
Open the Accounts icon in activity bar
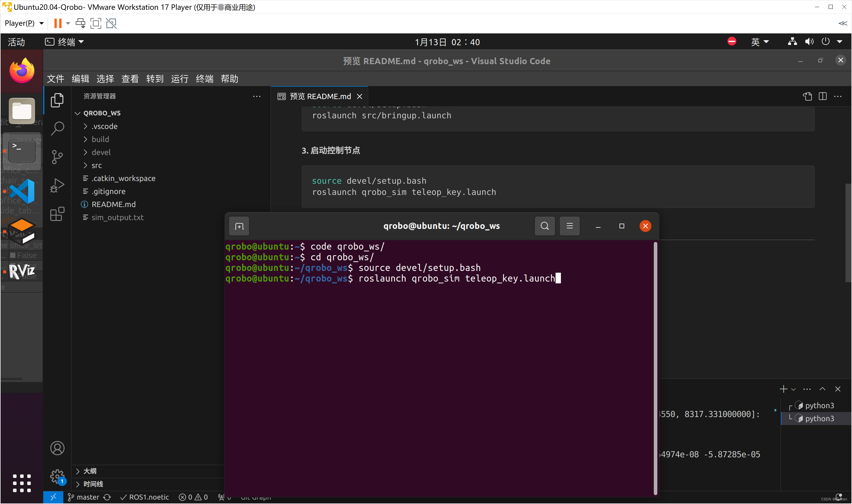coord(57,448)
